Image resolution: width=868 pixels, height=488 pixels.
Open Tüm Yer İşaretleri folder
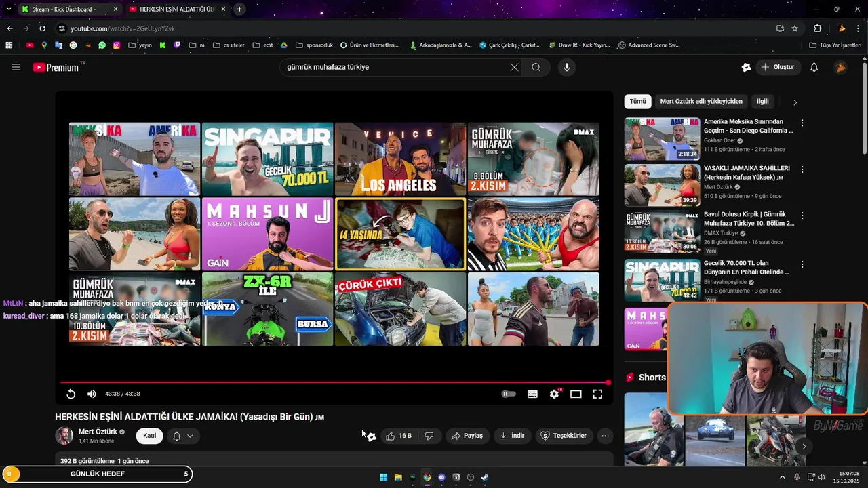tap(835, 45)
